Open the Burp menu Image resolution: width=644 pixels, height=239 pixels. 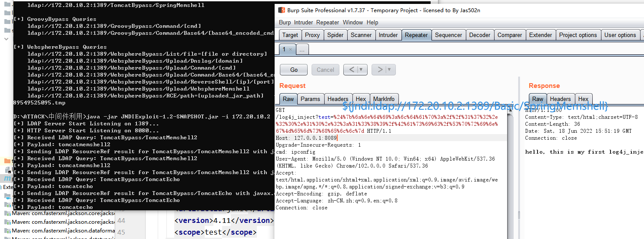click(285, 22)
